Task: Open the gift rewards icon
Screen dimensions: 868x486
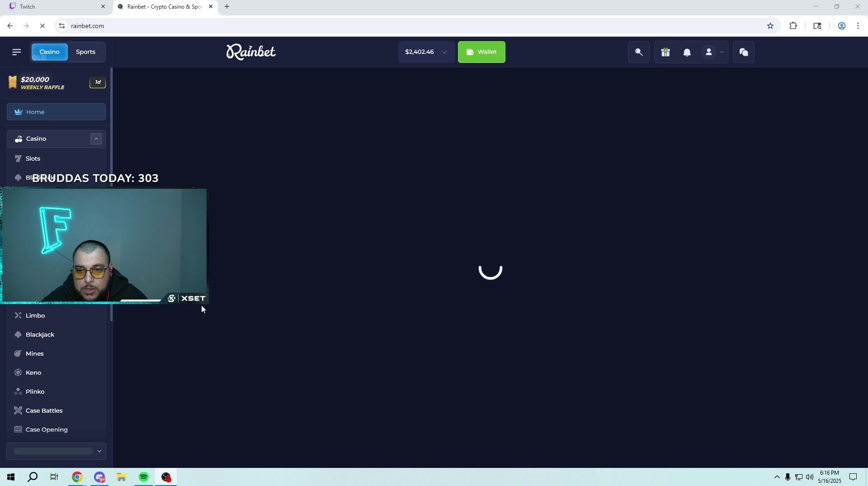Action: point(665,52)
